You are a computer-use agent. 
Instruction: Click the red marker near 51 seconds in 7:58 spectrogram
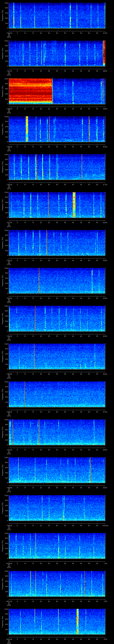point(90,470)
